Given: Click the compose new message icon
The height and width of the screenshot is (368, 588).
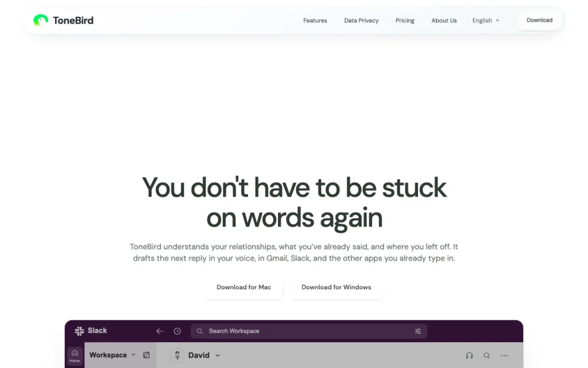Looking at the screenshot, I should (x=146, y=355).
